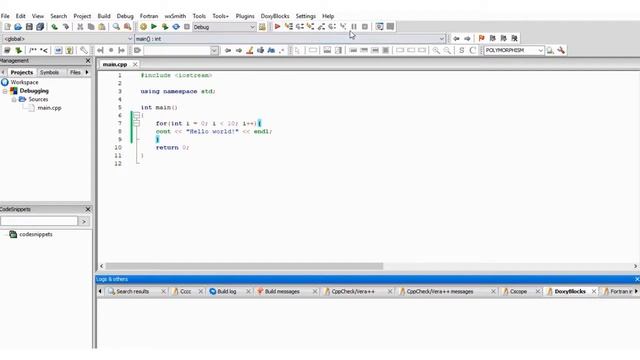The width and height of the screenshot is (640, 360).
Task: Collapse the main() function fold marker at line 6
Action: [136, 116]
